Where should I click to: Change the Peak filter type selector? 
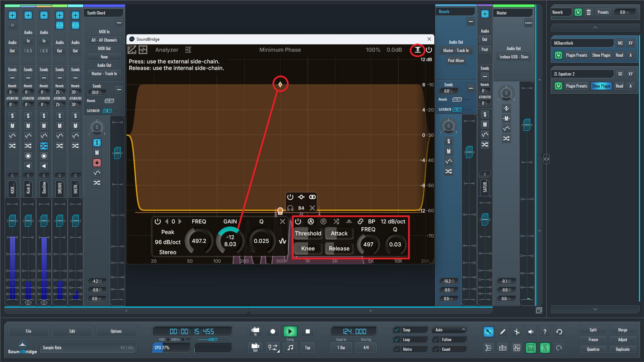(x=168, y=232)
